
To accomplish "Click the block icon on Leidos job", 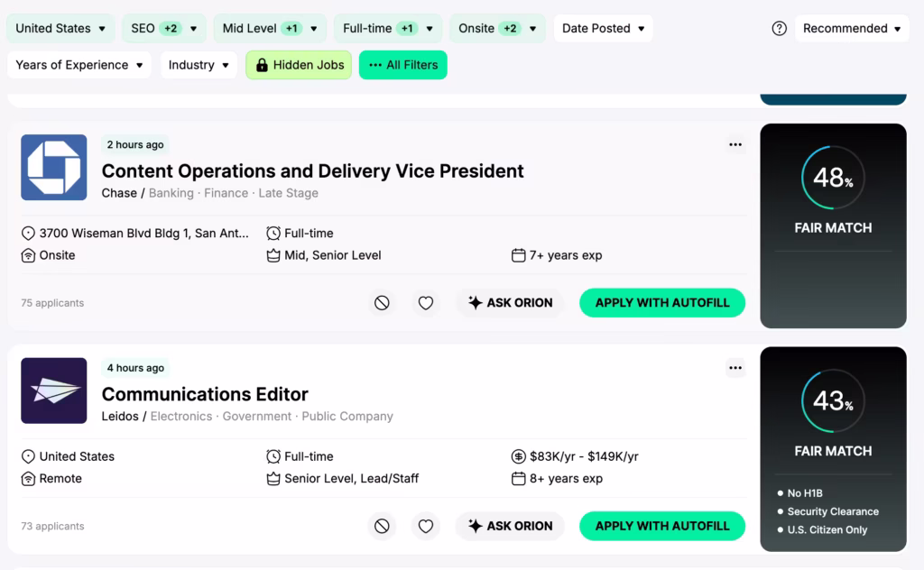I will [382, 526].
